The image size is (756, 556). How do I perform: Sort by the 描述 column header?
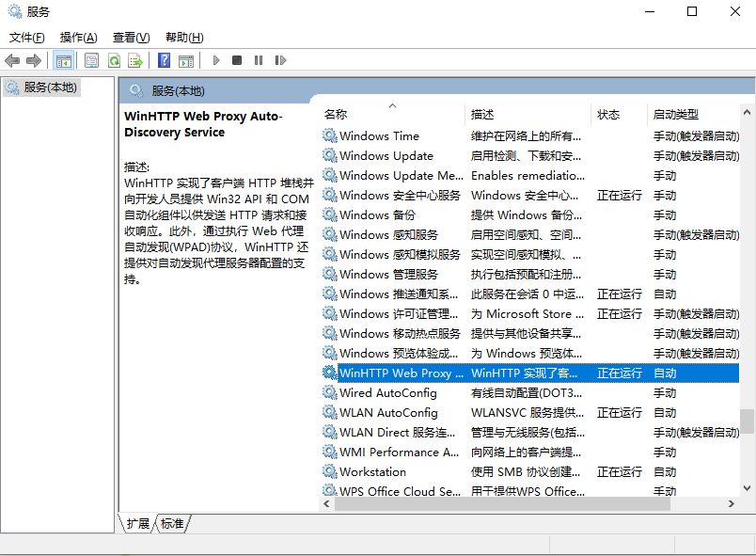528,114
